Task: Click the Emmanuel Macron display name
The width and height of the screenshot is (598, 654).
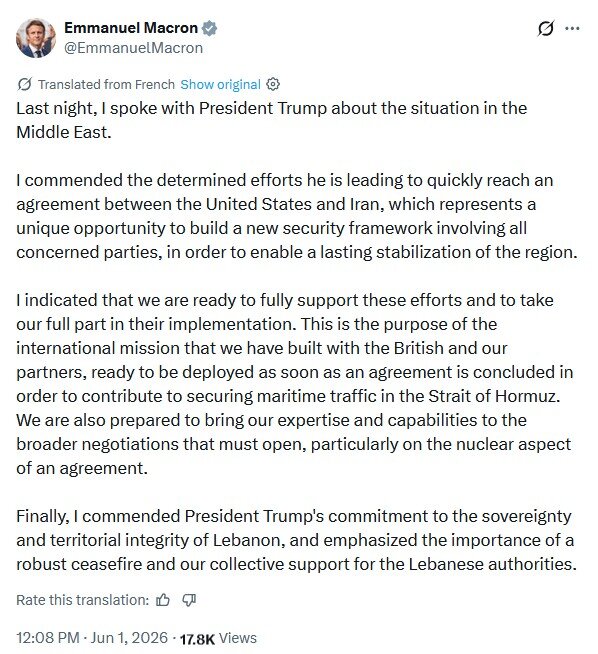Action: click(131, 28)
